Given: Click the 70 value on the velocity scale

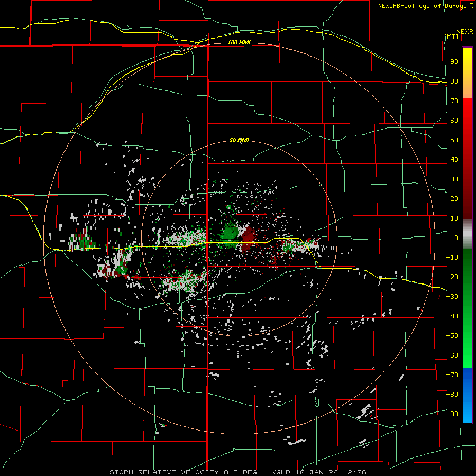Looking at the screenshot, I should (x=454, y=101).
